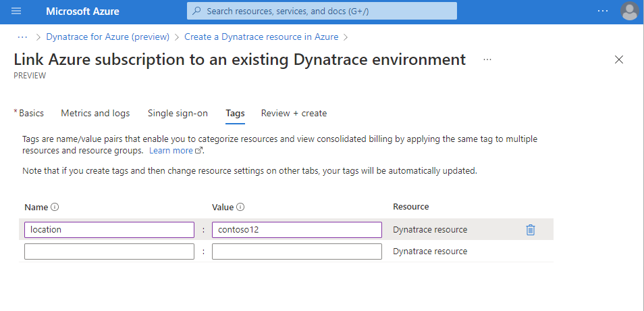Edit the tag name field containing location
644x311 pixels.
click(x=109, y=230)
